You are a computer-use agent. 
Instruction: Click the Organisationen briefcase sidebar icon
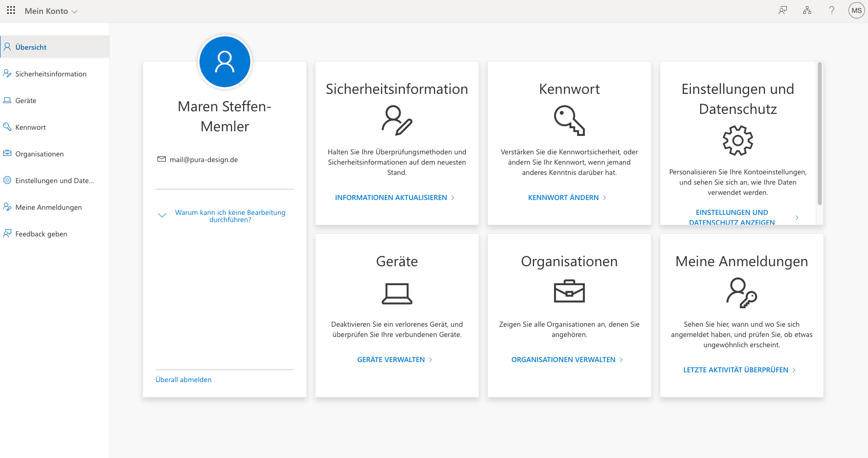(x=7, y=153)
